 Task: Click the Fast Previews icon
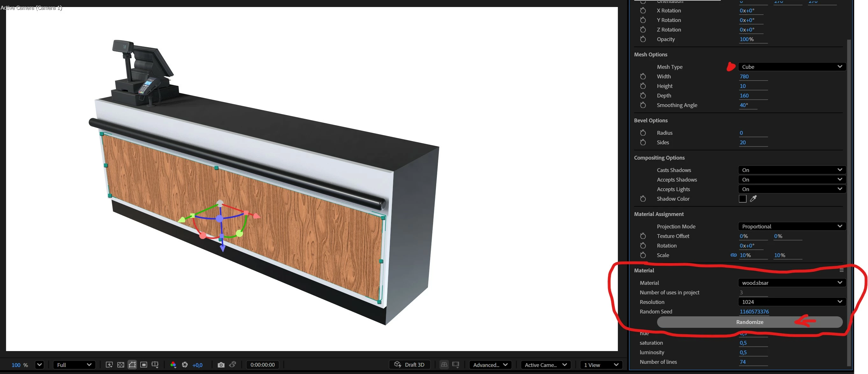pyautogui.click(x=109, y=364)
